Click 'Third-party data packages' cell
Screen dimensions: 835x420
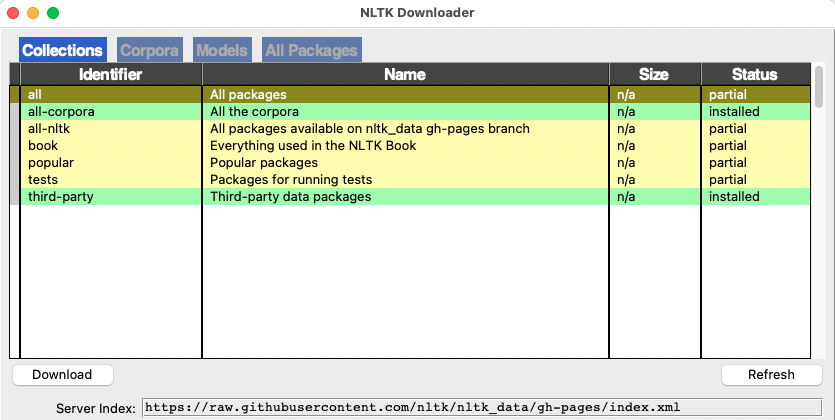405,197
